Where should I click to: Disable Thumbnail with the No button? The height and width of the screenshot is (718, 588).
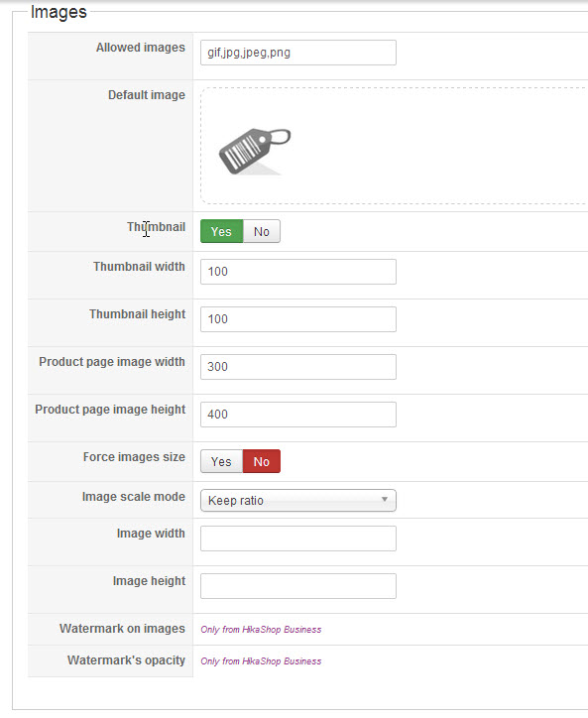coord(262,231)
